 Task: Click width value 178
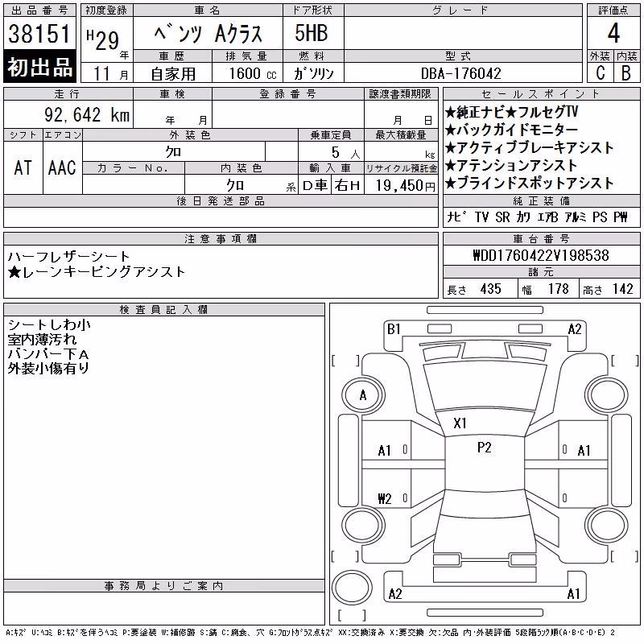point(558,289)
